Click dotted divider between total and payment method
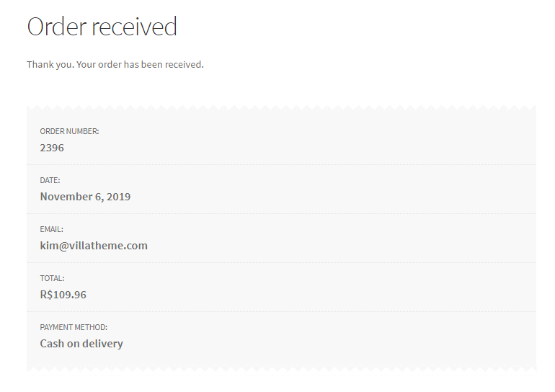555x392 pixels. [x=281, y=311]
